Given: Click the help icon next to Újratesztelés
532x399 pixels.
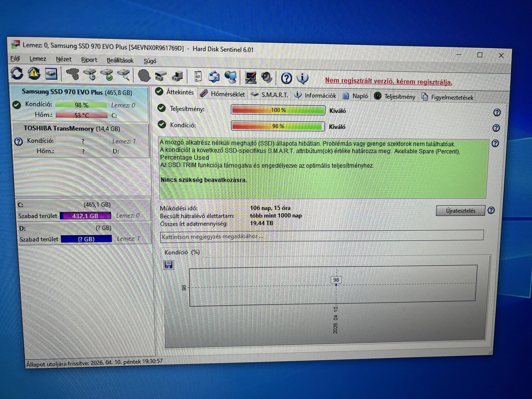Looking at the screenshot, I should [x=491, y=210].
